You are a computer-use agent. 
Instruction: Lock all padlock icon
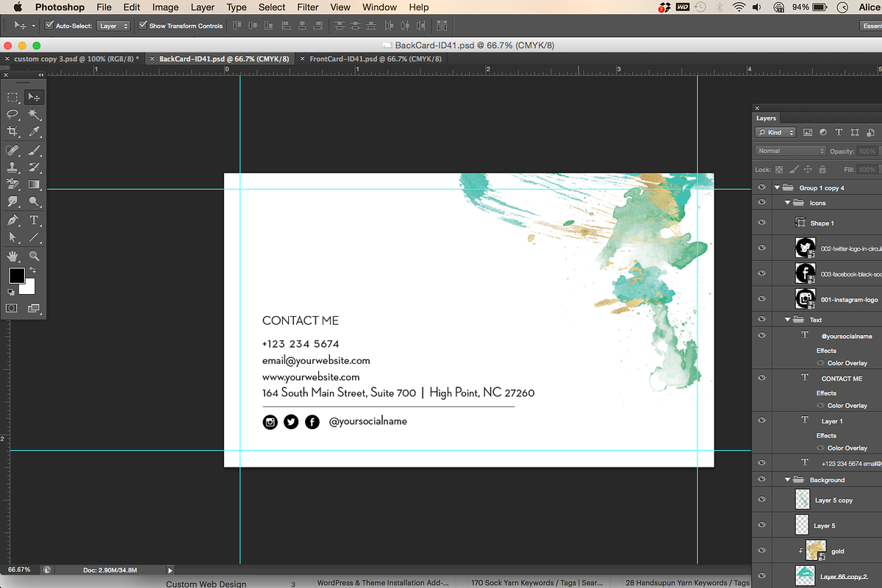(x=822, y=169)
